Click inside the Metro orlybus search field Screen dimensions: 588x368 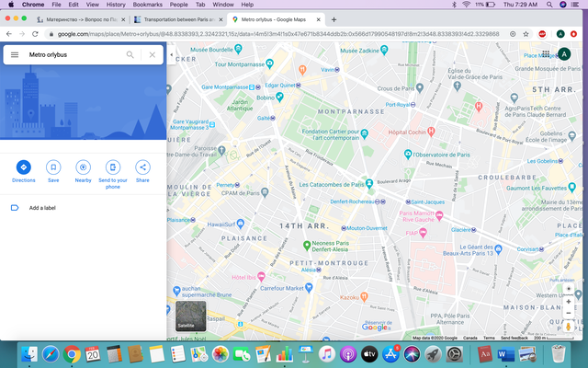pyautogui.click(x=75, y=55)
